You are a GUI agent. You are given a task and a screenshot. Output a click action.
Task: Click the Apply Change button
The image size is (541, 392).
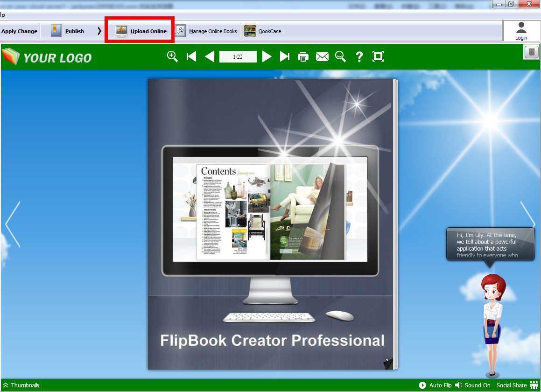pyautogui.click(x=19, y=31)
